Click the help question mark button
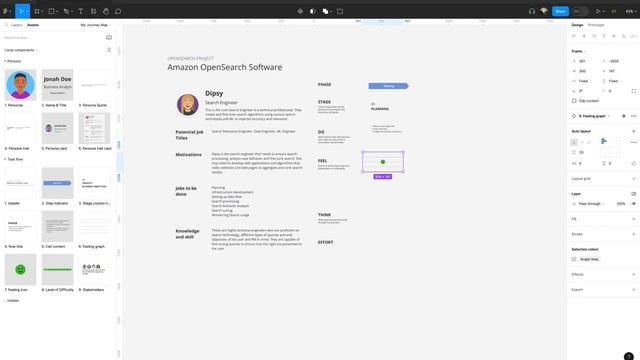This screenshot has width=640, height=360. pos(629,356)
